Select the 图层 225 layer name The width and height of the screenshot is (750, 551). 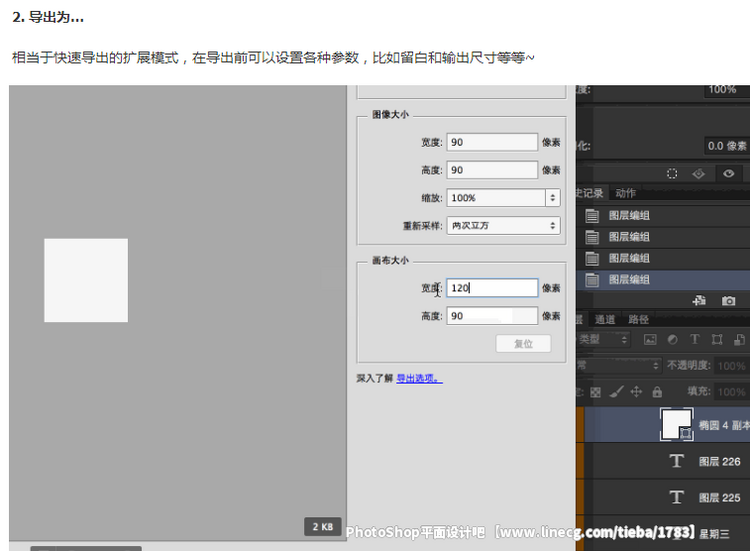click(x=719, y=498)
